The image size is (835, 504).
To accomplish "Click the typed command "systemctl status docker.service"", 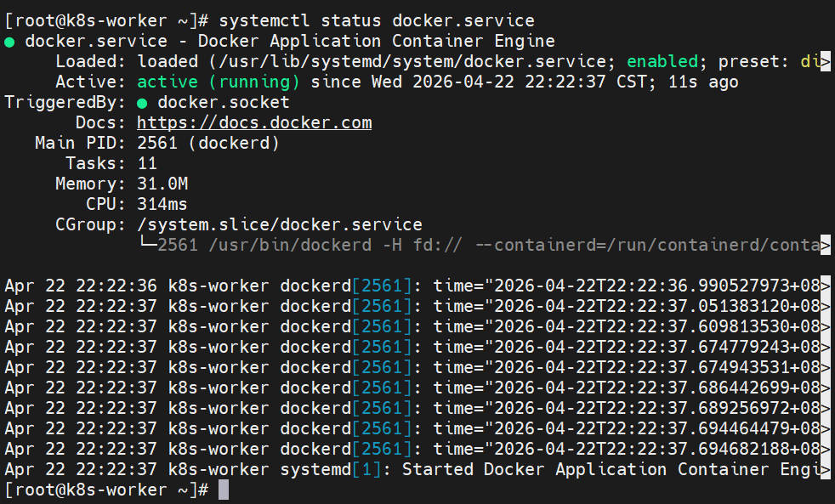I will [x=377, y=20].
